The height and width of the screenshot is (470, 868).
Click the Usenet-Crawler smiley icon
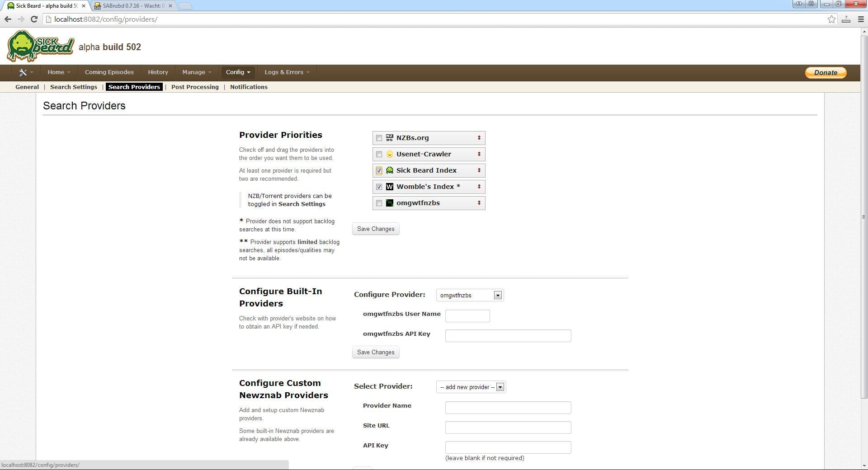390,154
